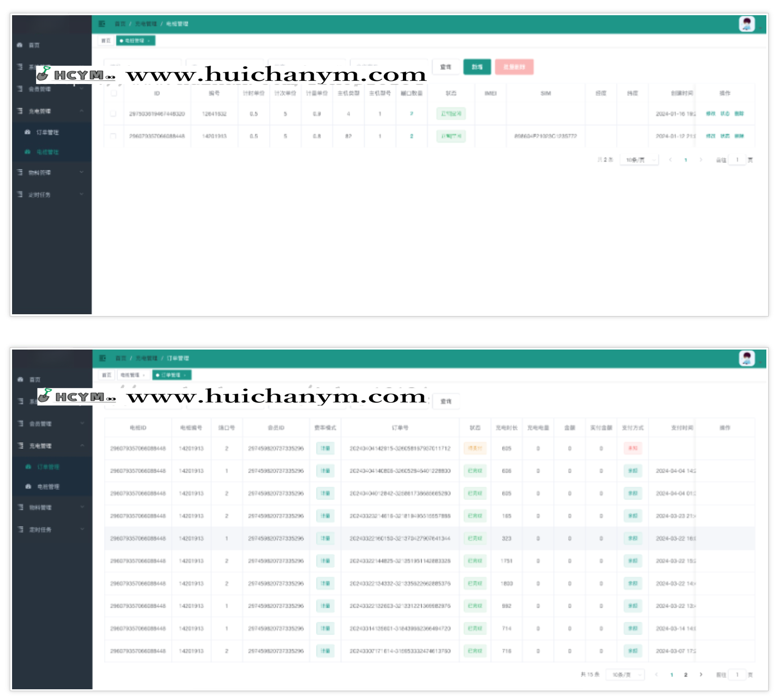782x700 pixels.
Task: Click page jump input field in top pagination
Action: coord(737,160)
